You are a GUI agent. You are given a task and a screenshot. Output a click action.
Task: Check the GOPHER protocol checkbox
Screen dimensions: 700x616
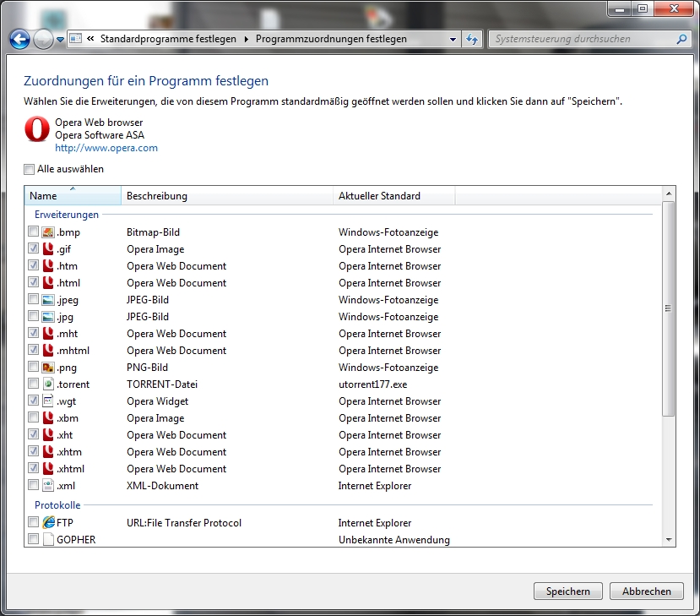click(33, 538)
